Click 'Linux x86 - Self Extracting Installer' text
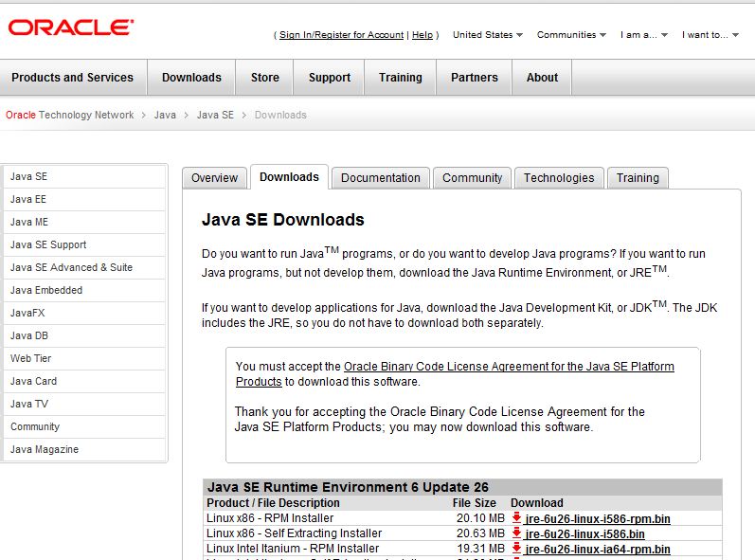The image size is (755, 560). [x=294, y=533]
